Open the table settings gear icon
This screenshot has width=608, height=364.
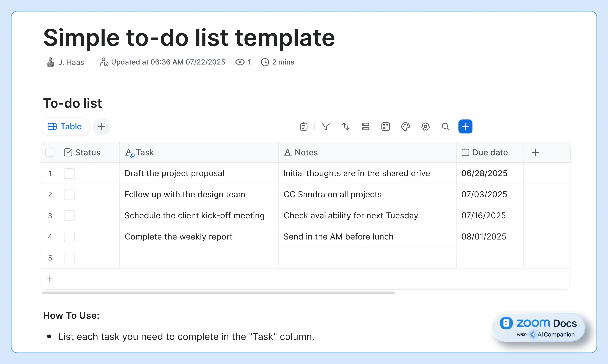425,127
